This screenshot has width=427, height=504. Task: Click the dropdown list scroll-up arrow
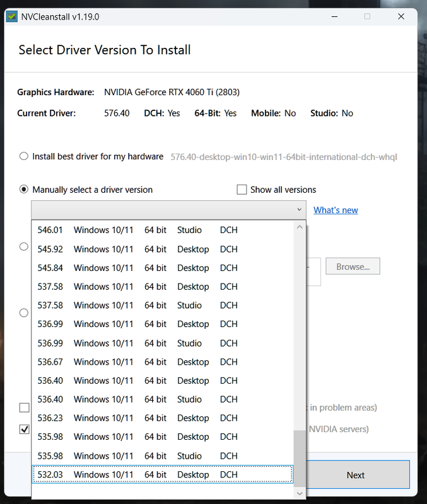[300, 227]
